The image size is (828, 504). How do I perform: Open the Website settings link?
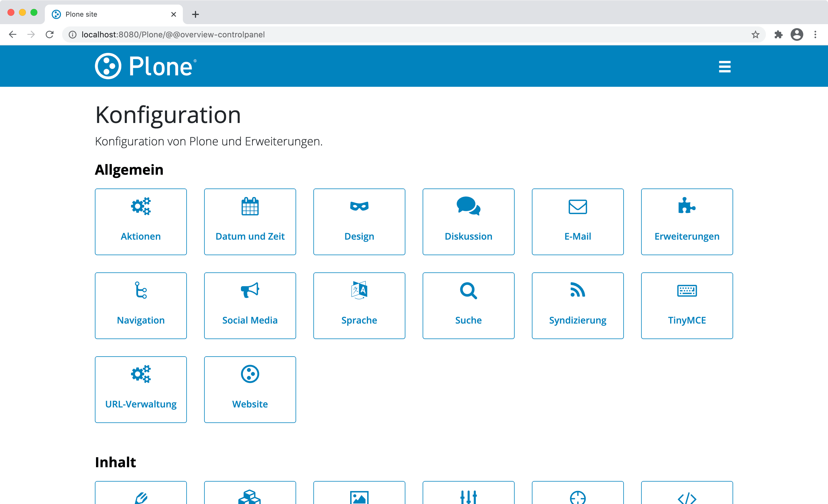[250, 404]
